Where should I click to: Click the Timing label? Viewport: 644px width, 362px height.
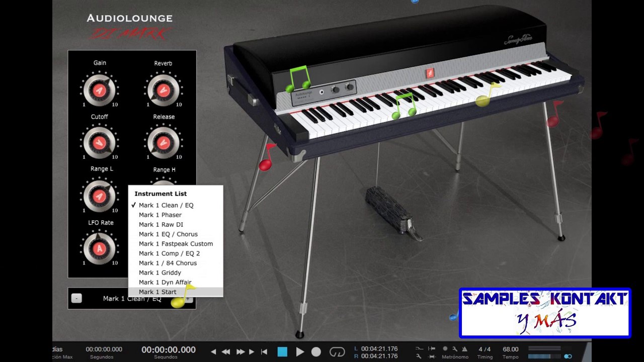pos(485,357)
